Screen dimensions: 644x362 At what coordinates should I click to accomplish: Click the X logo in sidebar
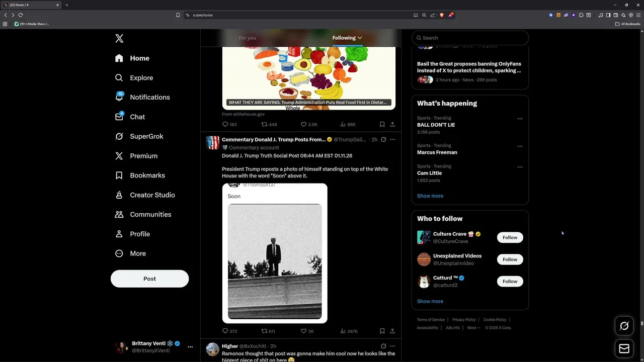coord(119,38)
